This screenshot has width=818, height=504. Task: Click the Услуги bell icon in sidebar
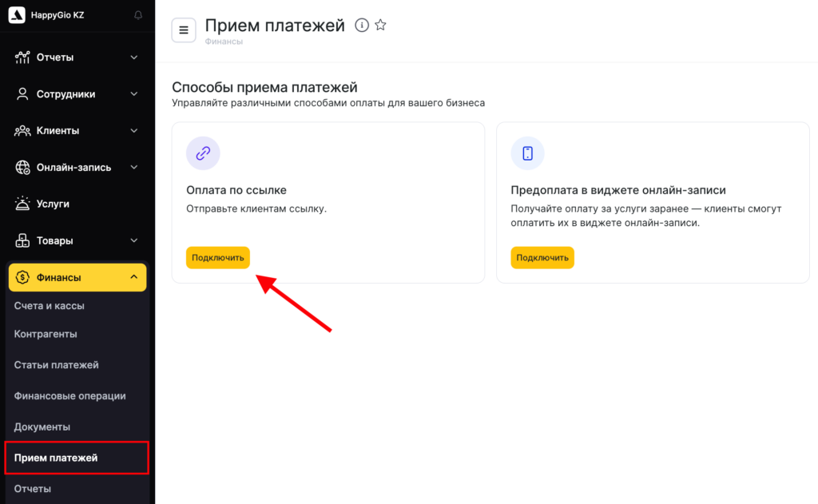point(22,204)
